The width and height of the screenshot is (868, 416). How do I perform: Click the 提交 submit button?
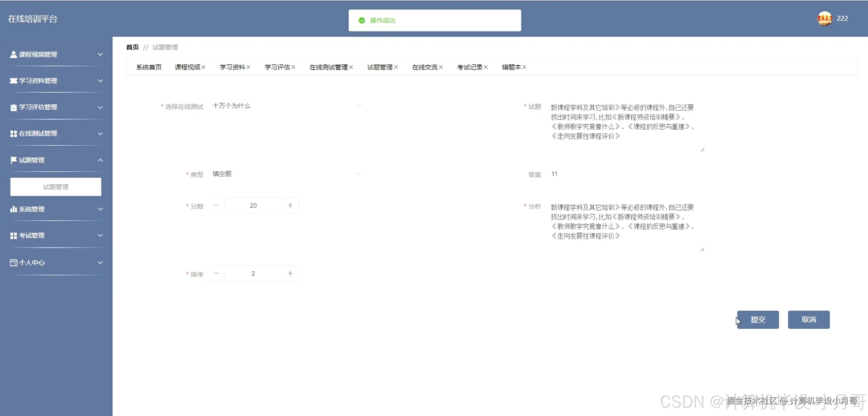point(758,319)
